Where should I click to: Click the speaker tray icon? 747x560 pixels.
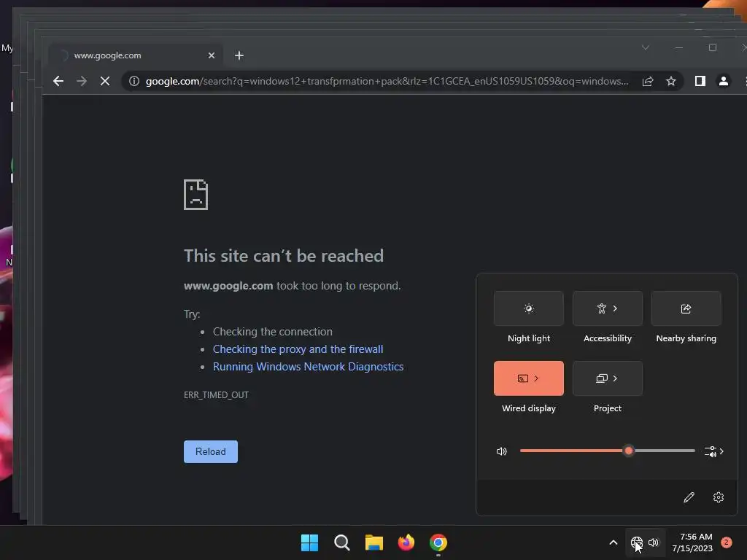(654, 542)
